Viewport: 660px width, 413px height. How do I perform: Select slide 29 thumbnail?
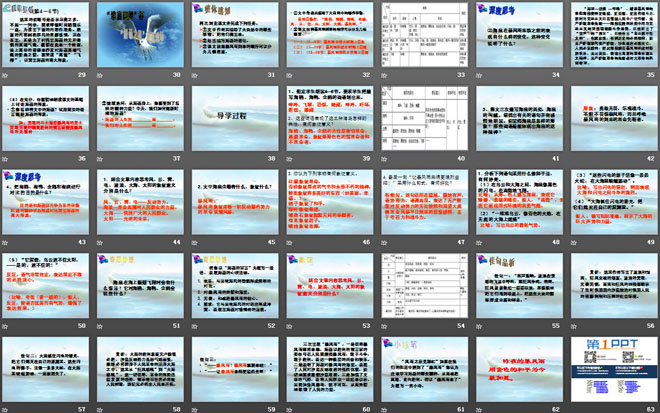pos(45,35)
